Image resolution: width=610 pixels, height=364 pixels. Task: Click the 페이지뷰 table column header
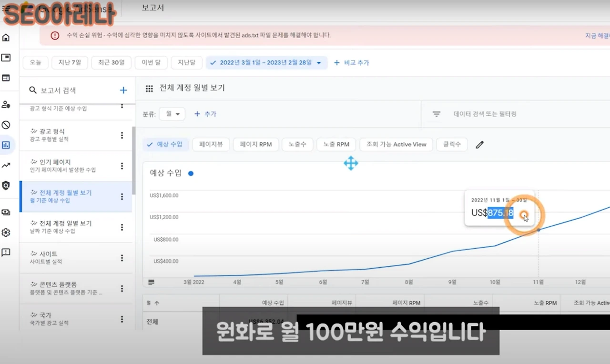click(342, 303)
